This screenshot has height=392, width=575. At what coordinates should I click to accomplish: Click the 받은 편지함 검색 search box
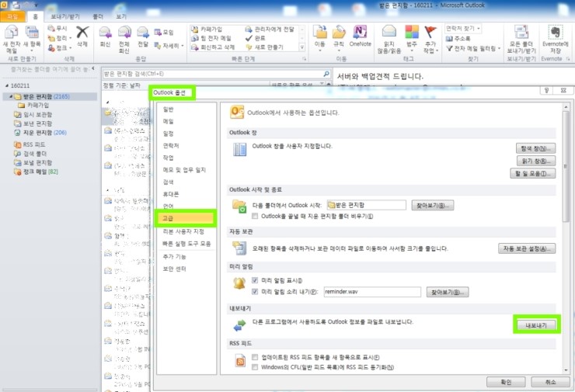213,74
